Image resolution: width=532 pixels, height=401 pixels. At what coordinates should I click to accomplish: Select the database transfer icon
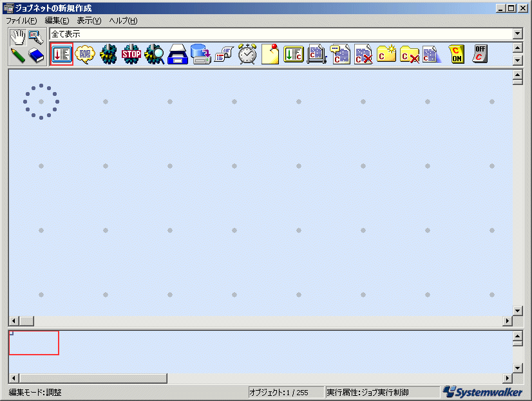(x=201, y=54)
